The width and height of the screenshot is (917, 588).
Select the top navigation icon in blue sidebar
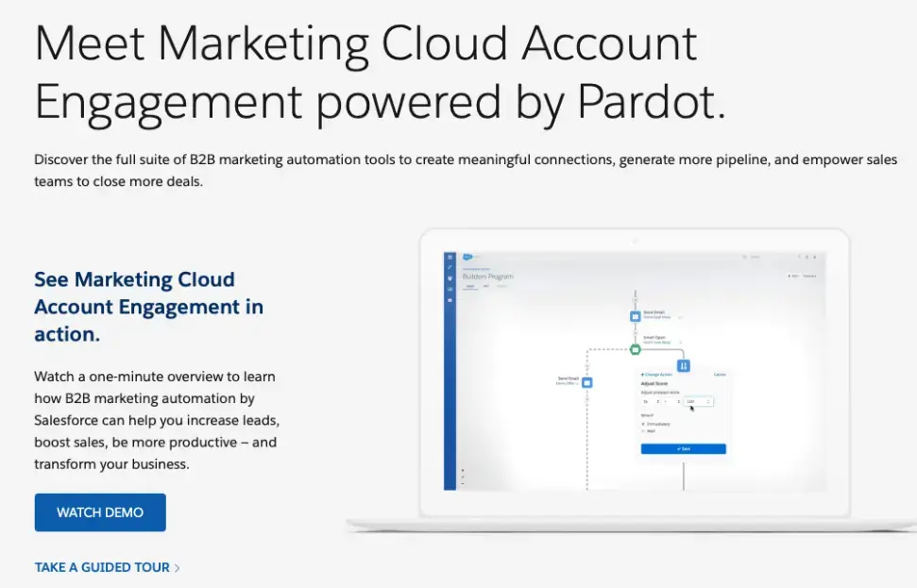coord(450,256)
